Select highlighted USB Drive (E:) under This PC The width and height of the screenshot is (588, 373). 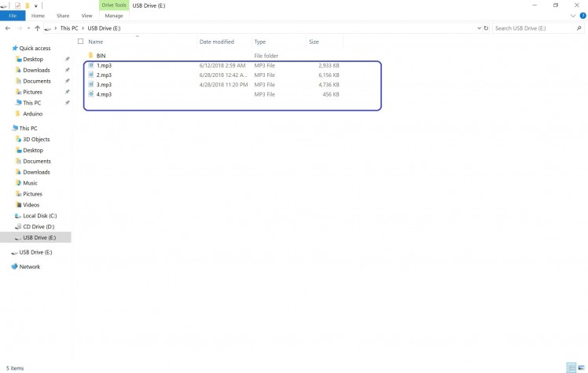click(x=35, y=237)
